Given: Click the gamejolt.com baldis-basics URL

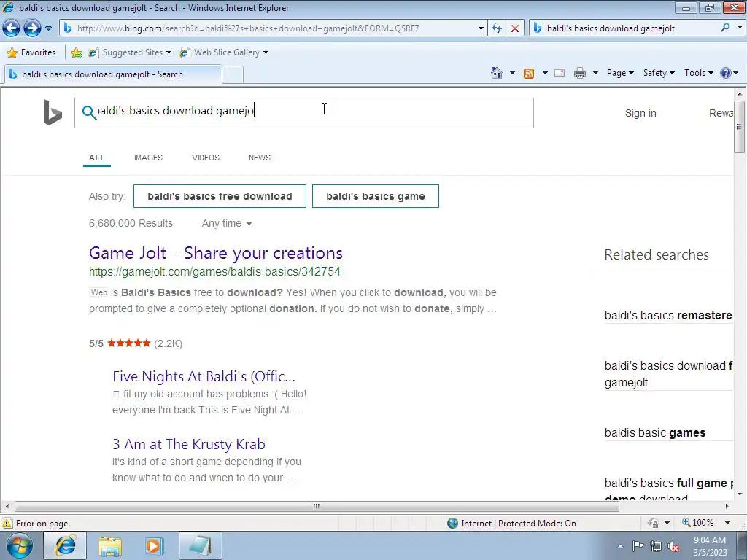Looking at the screenshot, I should coord(214,272).
